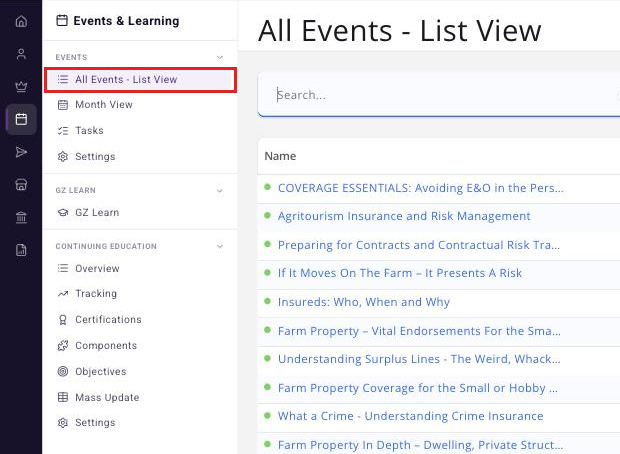Click checklist icon next to Tasks

tap(63, 131)
